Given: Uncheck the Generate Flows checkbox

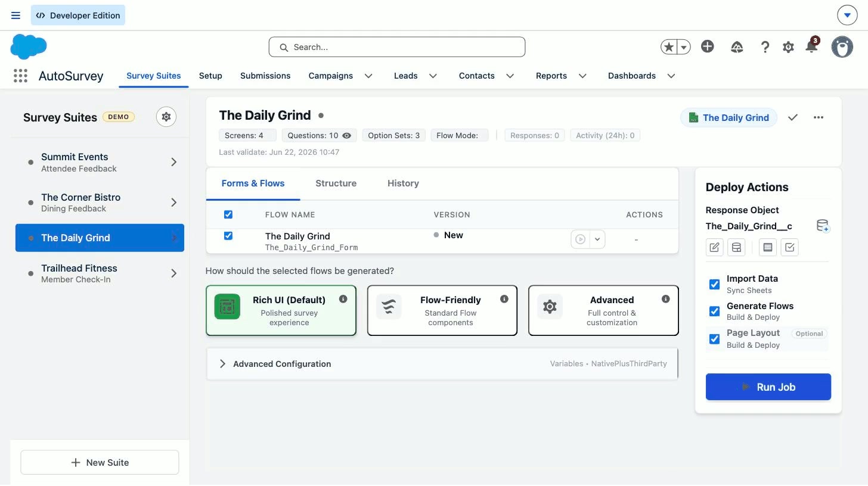Looking at the screenshot, I should (714, 311).
